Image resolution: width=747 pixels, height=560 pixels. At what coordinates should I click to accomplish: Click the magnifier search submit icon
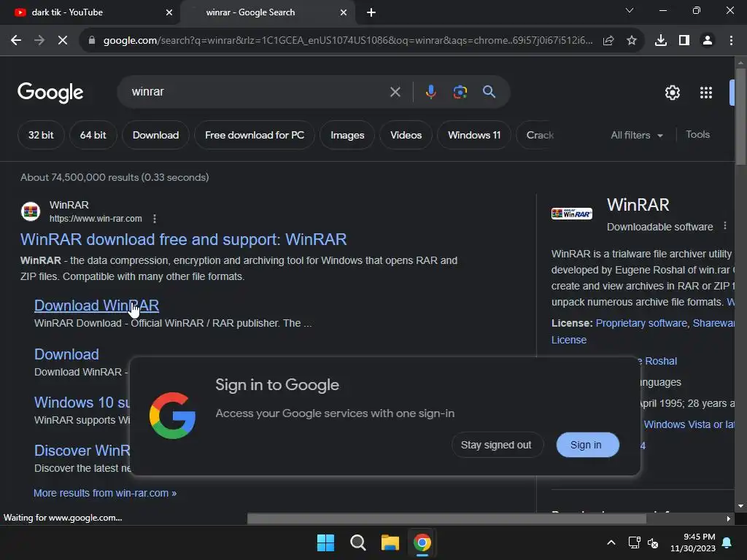tap(489, 91)
